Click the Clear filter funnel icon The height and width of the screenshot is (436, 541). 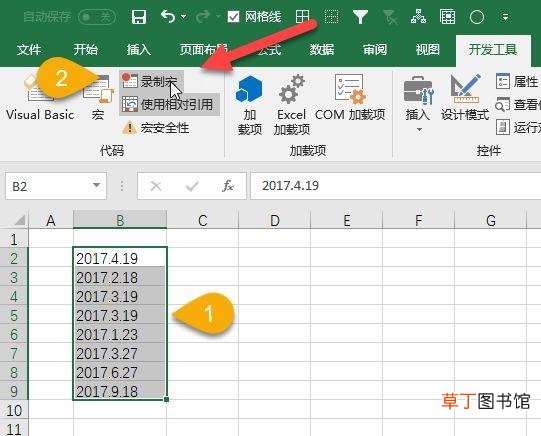pyautogui.click(x=390, y=17)
